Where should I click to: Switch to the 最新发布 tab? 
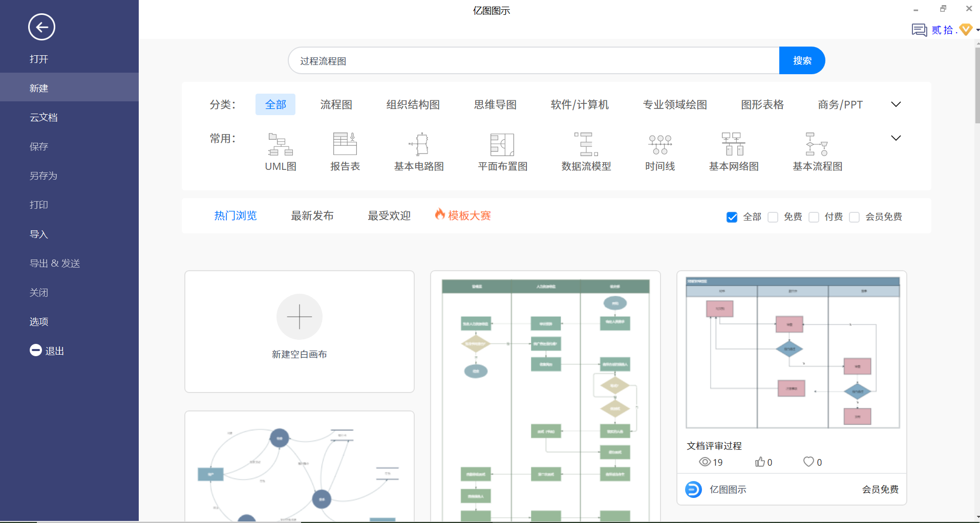click(x=312, y=215)
